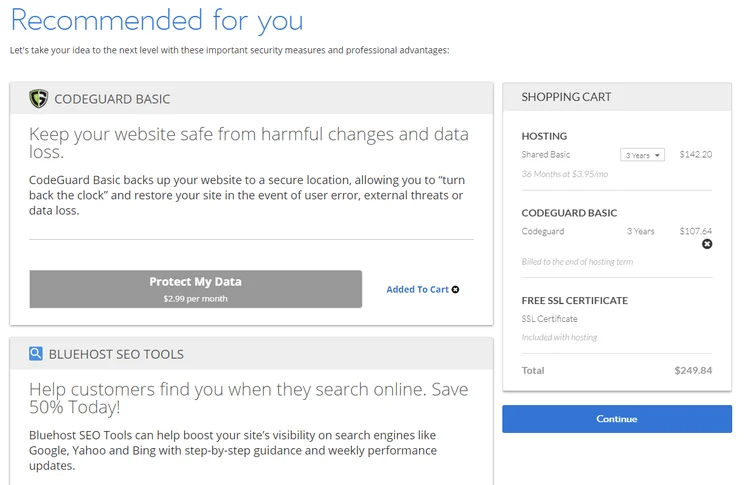The height and width of the screenshot is (485, 750).
Task: Click the SHOPPING CART panel header
Action: (566, 97)
